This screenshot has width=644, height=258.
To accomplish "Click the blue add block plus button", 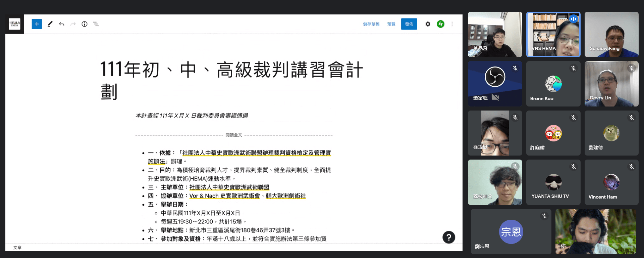I will pos(37,24).
